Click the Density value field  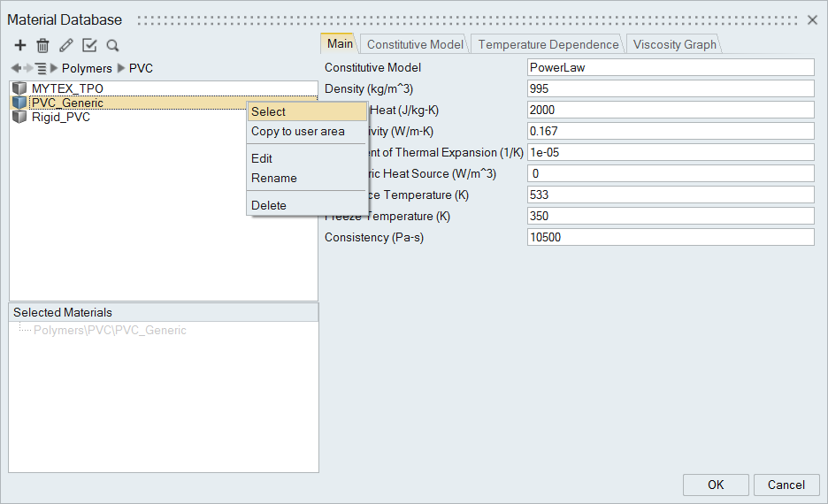[670, 88]
